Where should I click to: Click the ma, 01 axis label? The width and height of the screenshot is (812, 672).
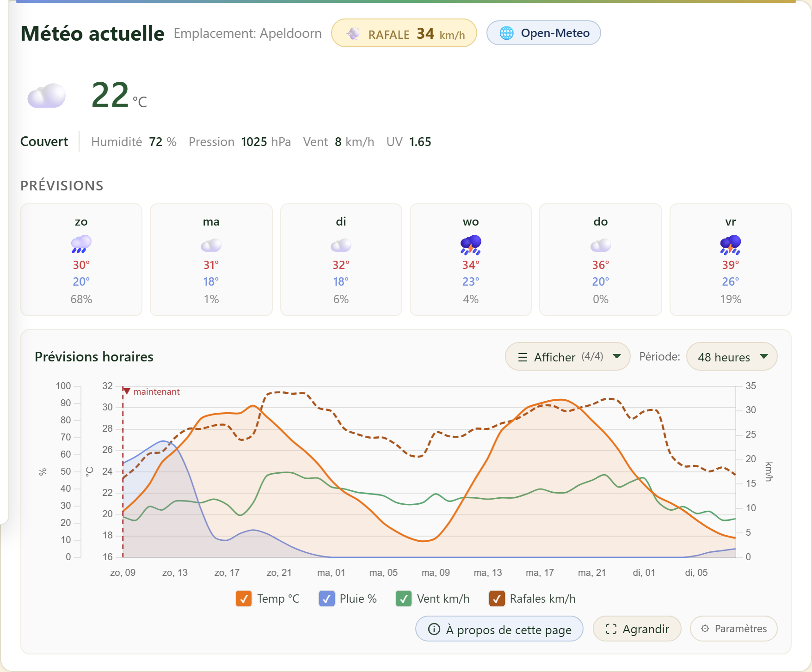coord(331,573)
